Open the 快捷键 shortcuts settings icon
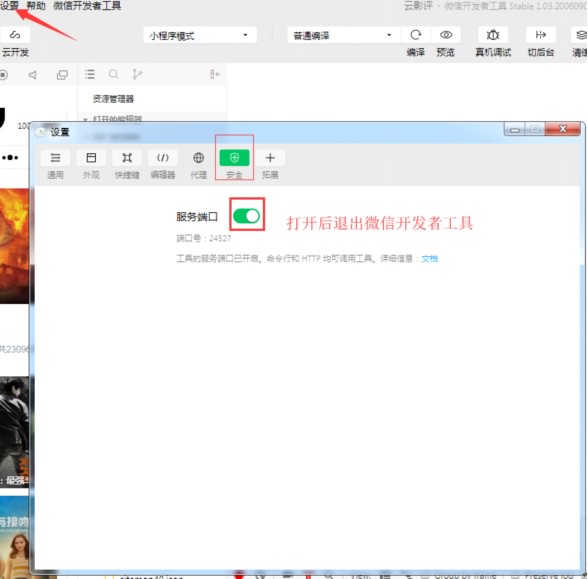The height and width of the screenshot is (579, 588). (x=127, y=158)
